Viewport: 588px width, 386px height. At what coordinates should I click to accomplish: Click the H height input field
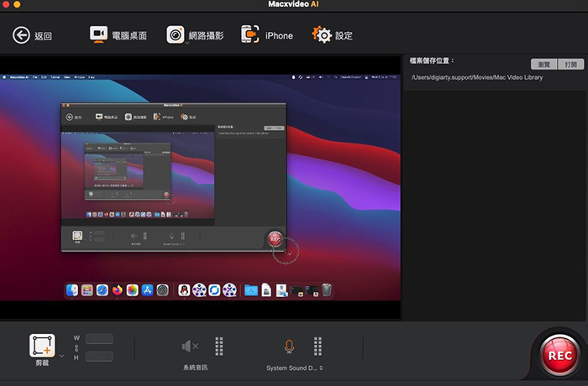[x=99, y=357]
